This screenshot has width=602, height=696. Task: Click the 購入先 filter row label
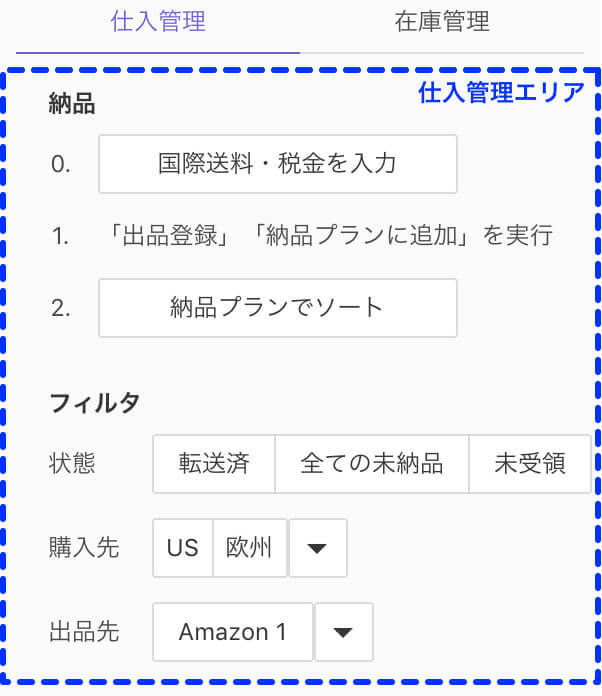tap(84, 547)
